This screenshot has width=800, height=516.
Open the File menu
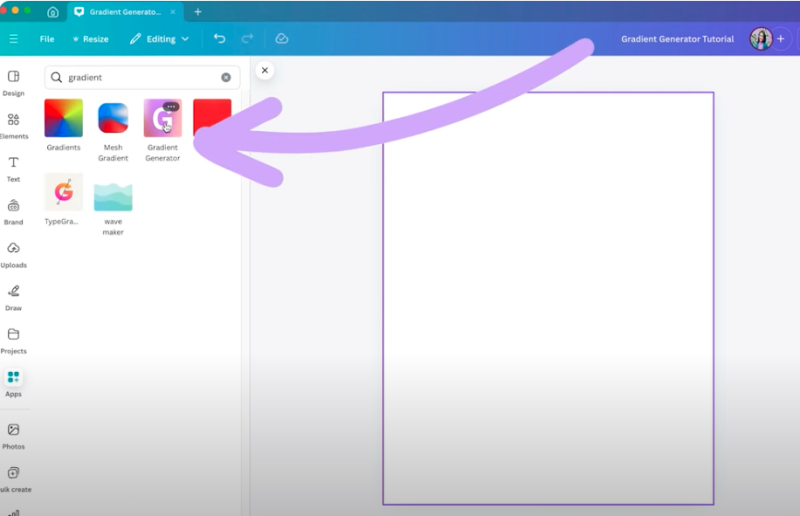click(x=47, y=39)
